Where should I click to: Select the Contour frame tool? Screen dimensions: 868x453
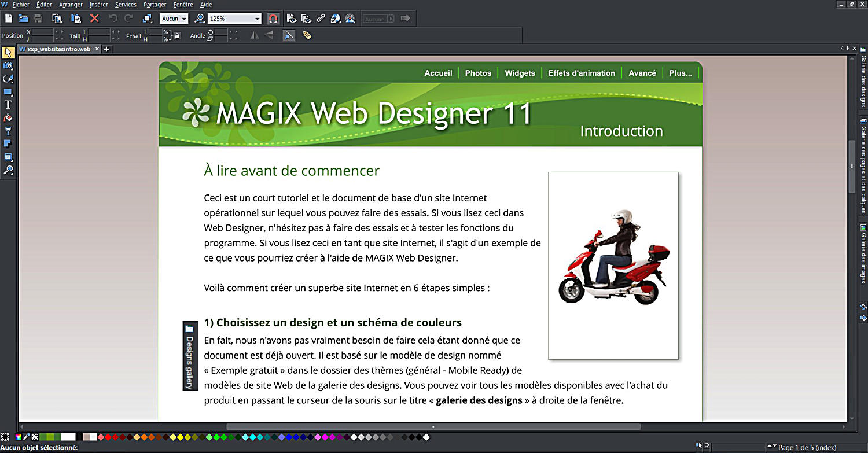pos(8,157)
